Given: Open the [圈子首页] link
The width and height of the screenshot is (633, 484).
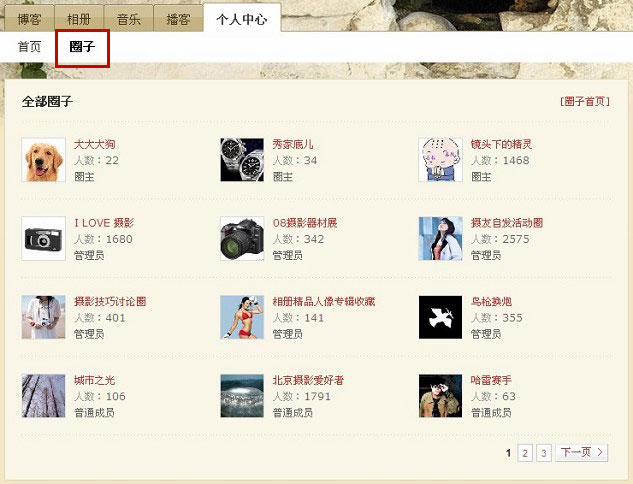Looking at the screenshot, I should (585, 101).
